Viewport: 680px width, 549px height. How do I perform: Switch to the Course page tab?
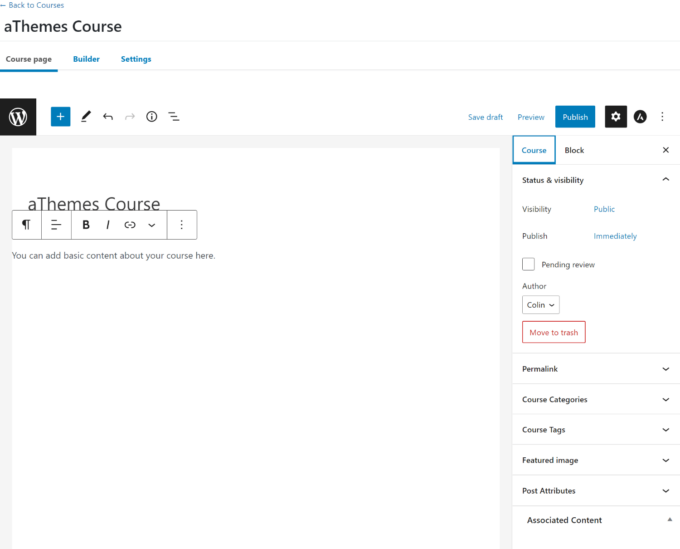pyautogui.click(x=29, y=59)
